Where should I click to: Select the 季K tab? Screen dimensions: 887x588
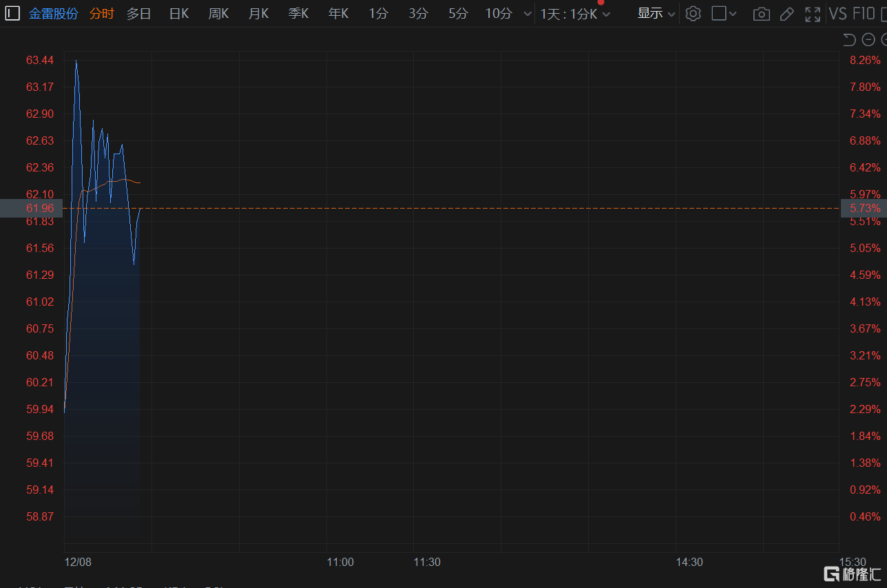point(299,13)
